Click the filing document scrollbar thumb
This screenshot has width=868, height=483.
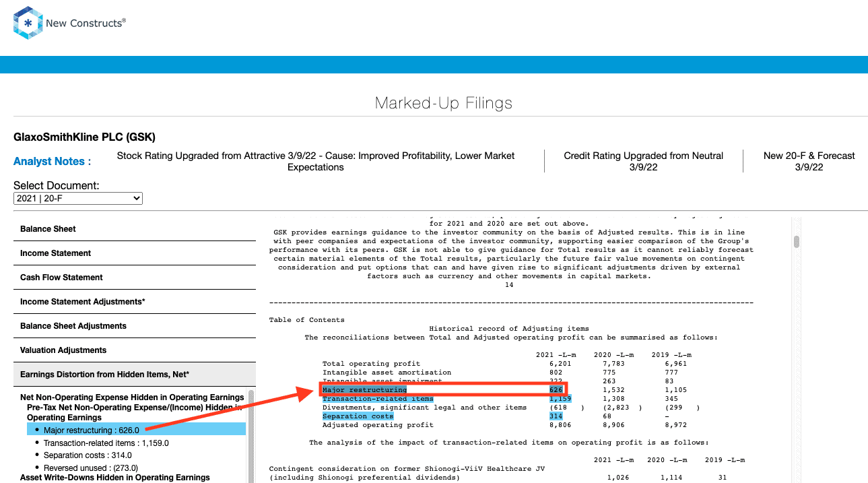point(797,242)
